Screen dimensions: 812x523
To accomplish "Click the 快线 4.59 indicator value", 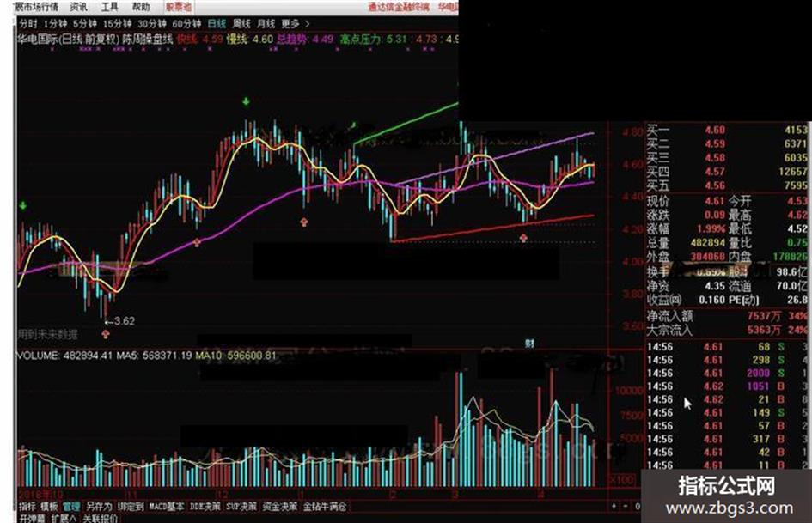I will [200, 39].
